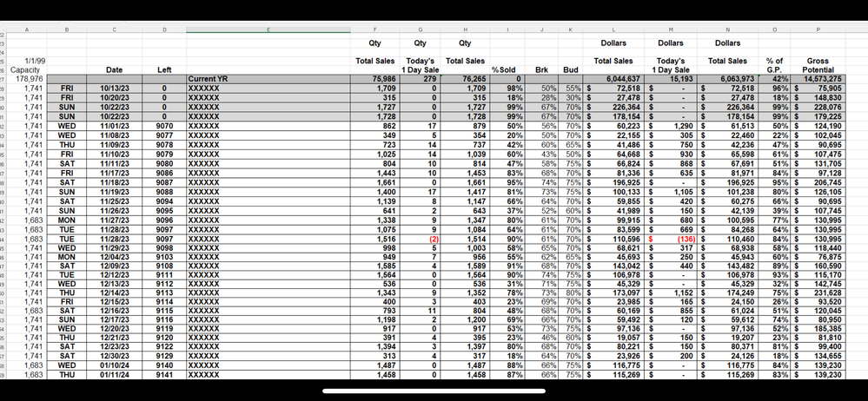Click the 185,385 gross potential cell

817,328
